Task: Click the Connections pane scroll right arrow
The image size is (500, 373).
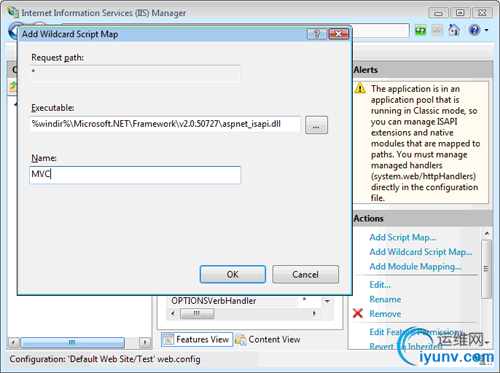Action: pos(145,342)
